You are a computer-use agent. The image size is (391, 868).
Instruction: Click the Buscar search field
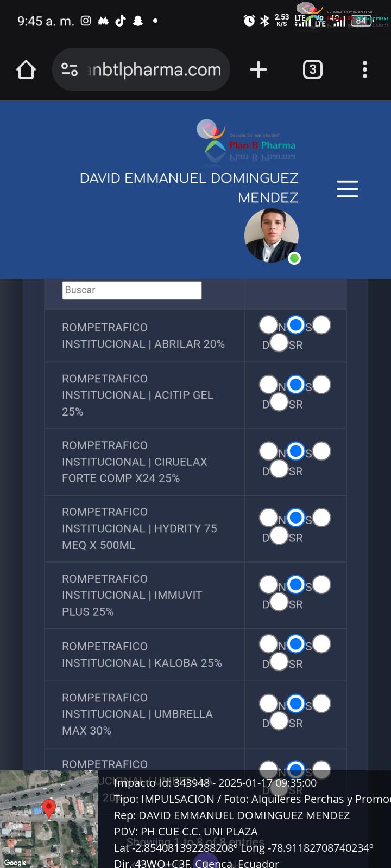click(x=132, y=290)
